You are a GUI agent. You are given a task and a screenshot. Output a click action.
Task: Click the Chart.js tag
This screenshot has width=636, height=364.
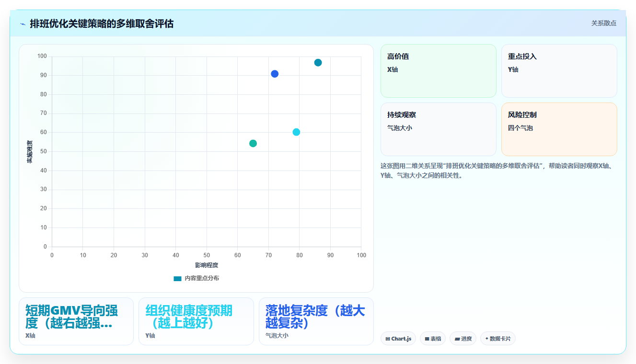click(x=398, y=339)
